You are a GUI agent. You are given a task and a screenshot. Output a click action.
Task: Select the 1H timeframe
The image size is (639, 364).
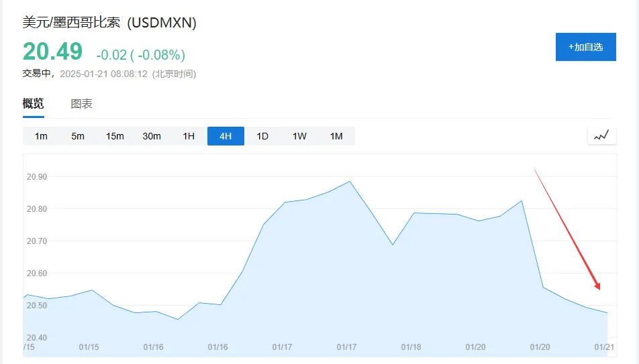click(189, 136)
